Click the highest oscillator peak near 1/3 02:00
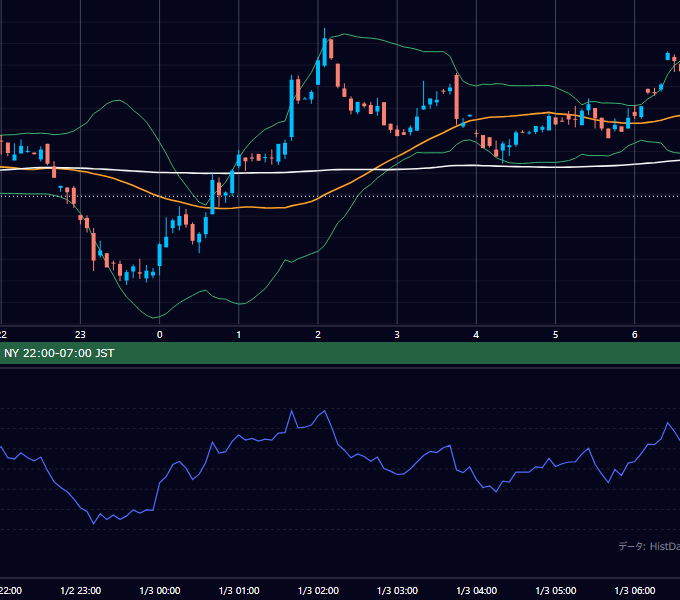This screenshot has height=600, width=680. click(x=325, y=411)
